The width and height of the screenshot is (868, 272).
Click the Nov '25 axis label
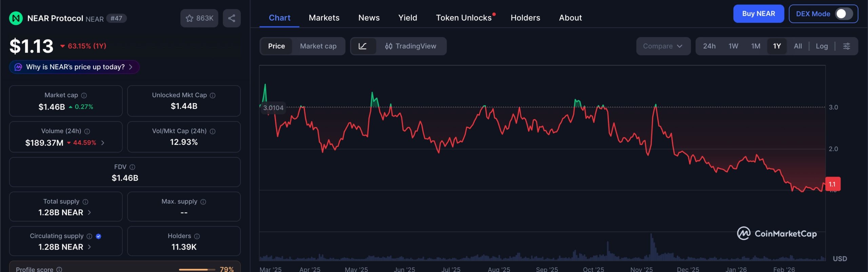tap(642, 269)
